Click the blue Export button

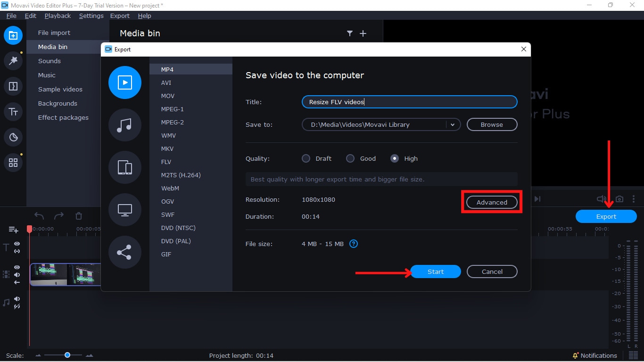tap(606, 216)
